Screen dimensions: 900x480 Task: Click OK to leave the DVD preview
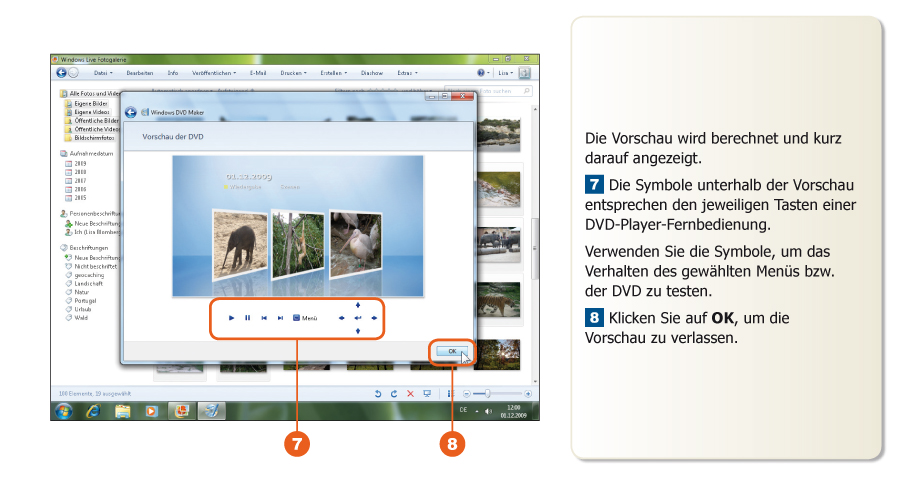click(452, 351)
